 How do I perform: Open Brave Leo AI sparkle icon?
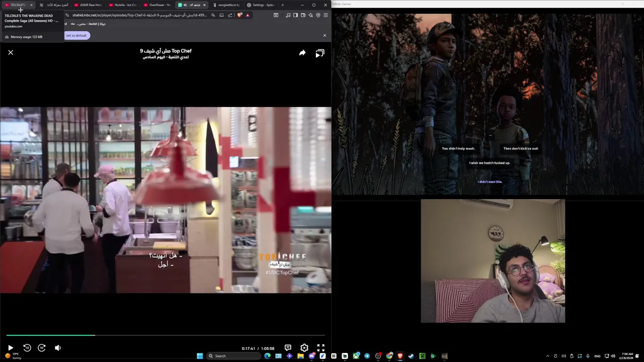[310, 15]
